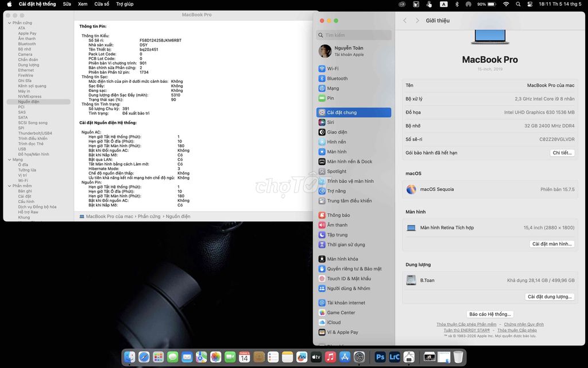
Task: Open Maps app in the Dock
Action: (x=202, y=356)
